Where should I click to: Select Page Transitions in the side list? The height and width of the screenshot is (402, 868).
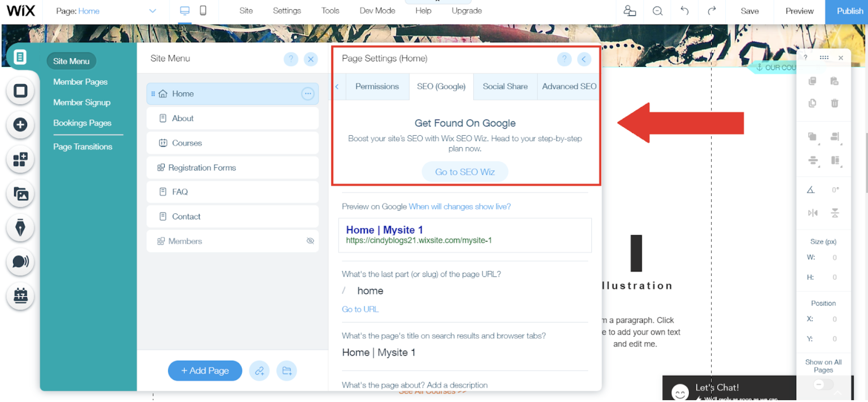83,147
